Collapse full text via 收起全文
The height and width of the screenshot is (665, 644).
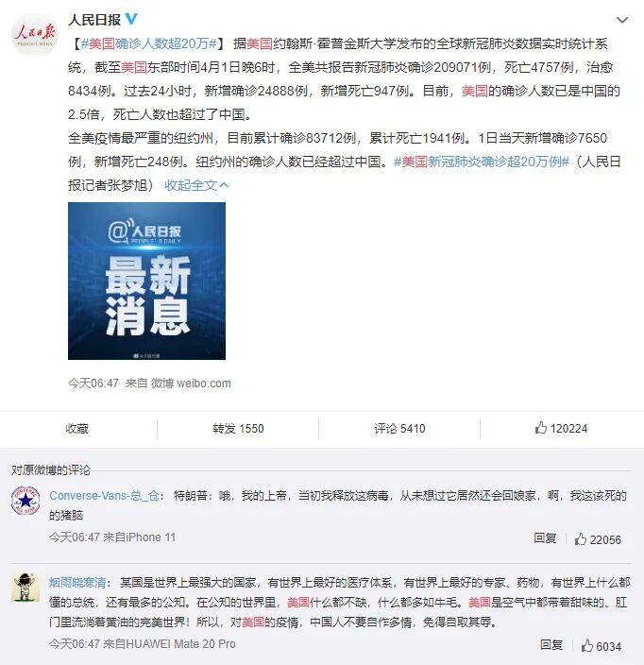click(196, 185)
